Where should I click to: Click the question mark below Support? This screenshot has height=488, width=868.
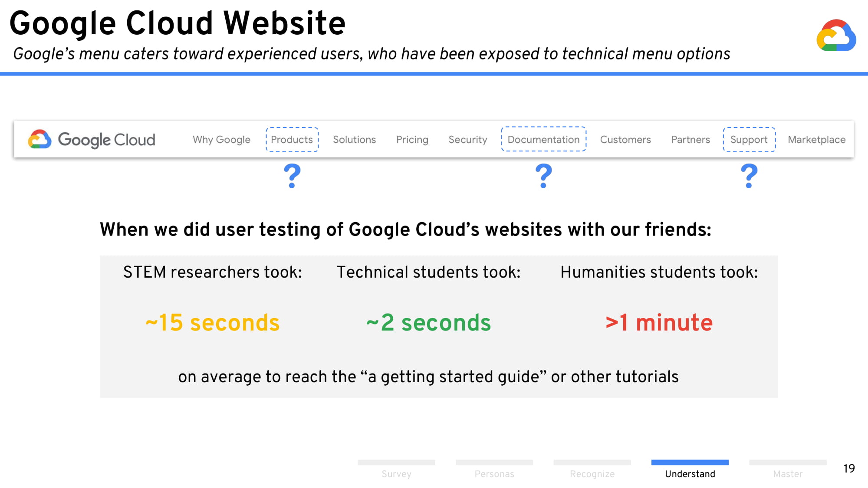click(x=749, y=176)
